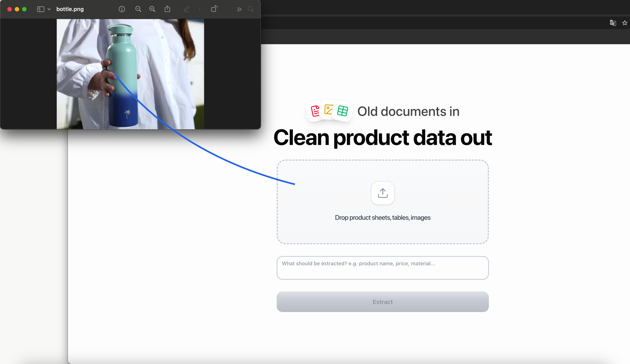Click the upload arrow icon in dropzone
The image size is (630, 364).
coord(382,193)
